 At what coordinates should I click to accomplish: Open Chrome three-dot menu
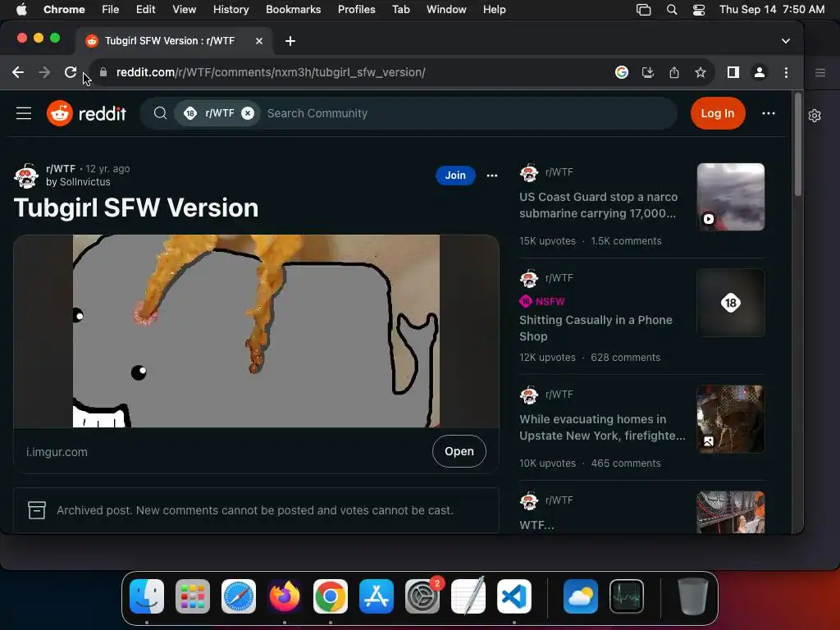[786, 72]
